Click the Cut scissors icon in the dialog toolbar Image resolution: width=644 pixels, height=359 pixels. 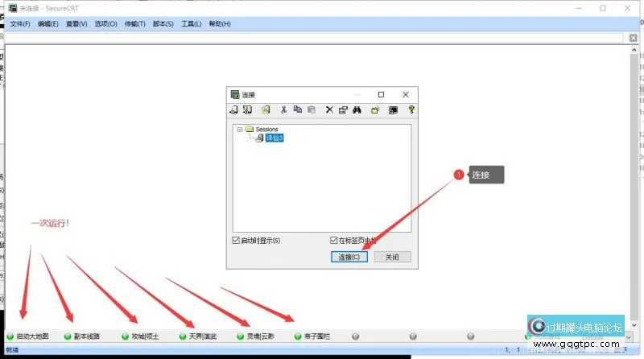coord(283,109)
